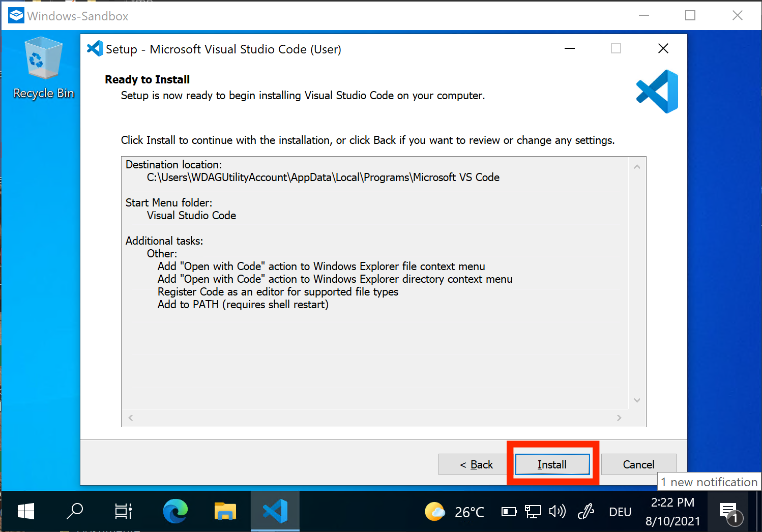Click "Additional tasks:" label
The image size is (762, 532).
point(164,241)
